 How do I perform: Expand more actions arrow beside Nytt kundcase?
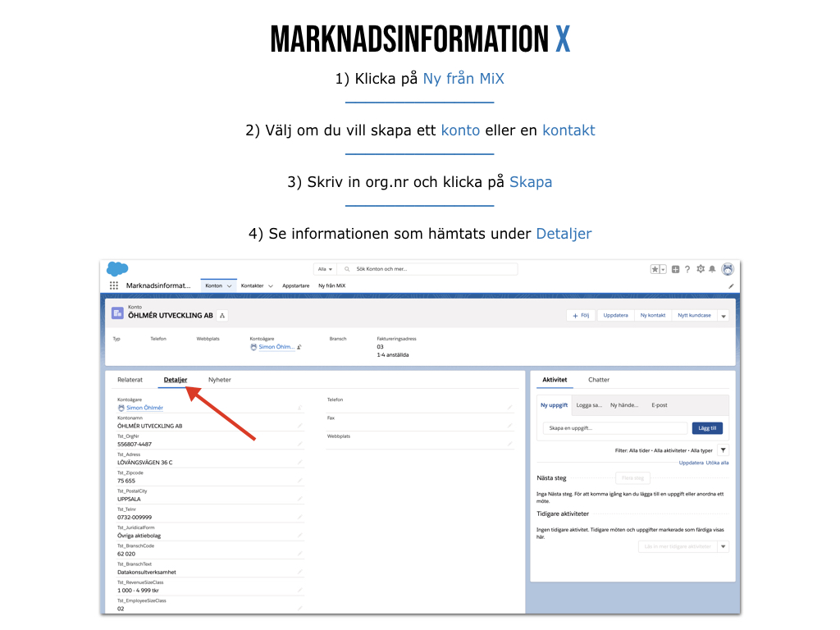click(x=723, y=316)
